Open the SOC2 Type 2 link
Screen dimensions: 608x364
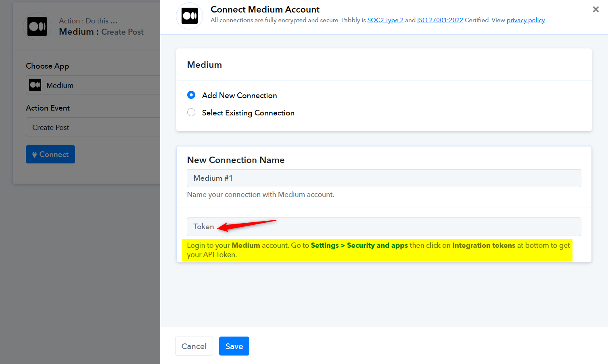[385, 20]
